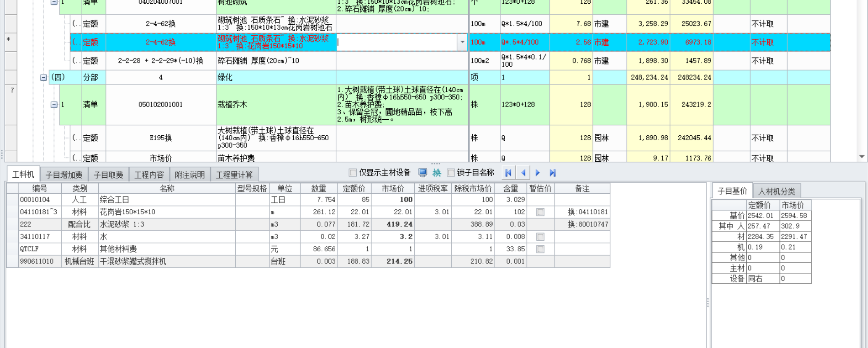Click 碎石摊铺 厚度(20cm)~10 name cell
868x348 pixels.
[276, 61]
